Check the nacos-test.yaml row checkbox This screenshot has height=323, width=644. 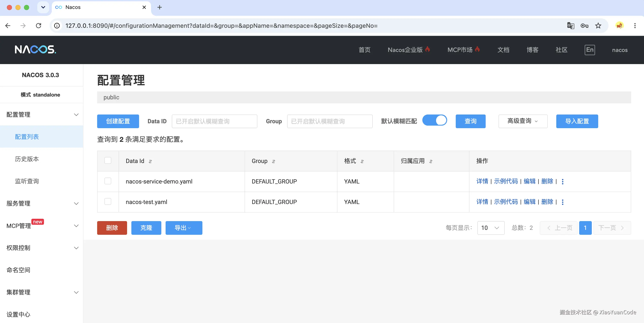[108, 201]
